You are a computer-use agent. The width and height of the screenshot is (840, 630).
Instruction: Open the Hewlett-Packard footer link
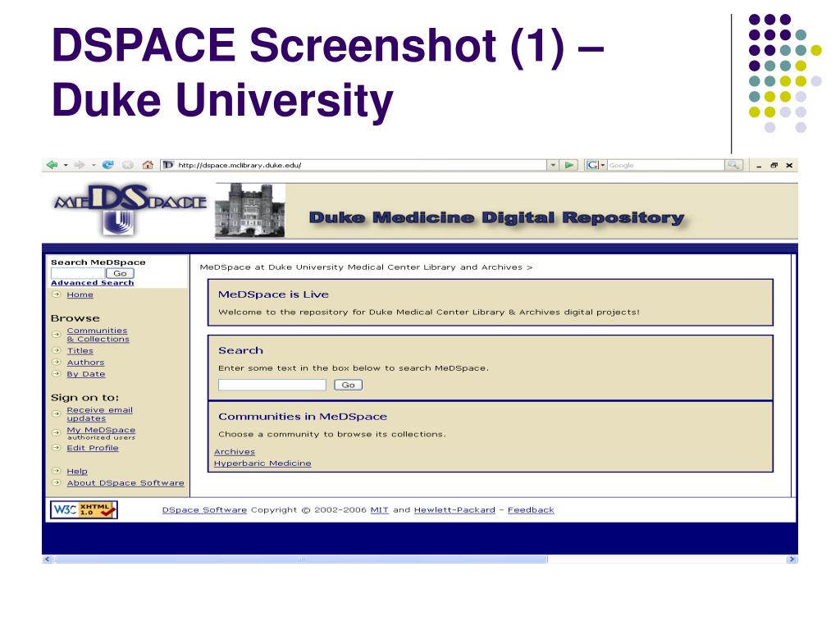pos(454,510)
